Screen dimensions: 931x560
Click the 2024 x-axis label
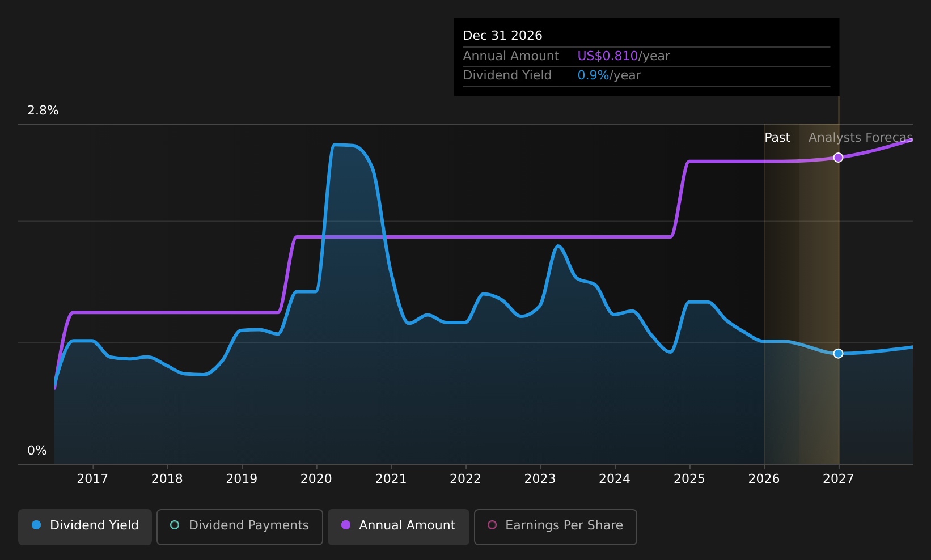pyautogui.click(x=615, y=479)
